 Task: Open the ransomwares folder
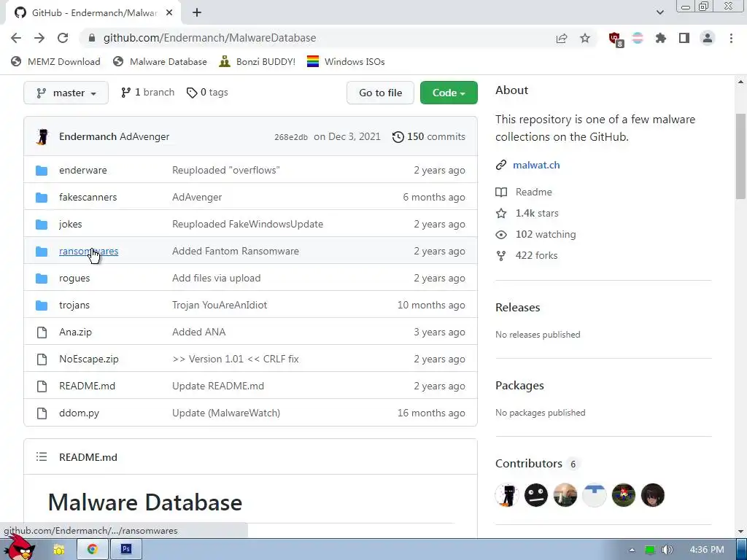(88, 251)
